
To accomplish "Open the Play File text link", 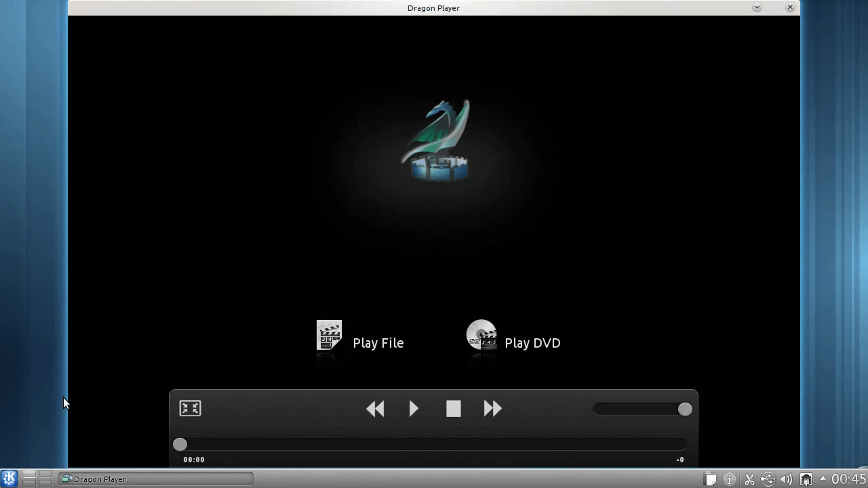I will point(378,343).
